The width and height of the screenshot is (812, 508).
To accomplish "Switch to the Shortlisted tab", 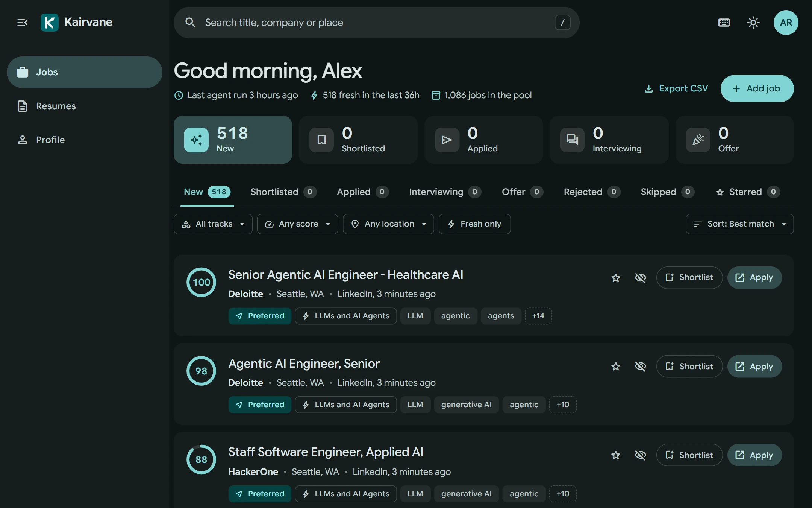I will click(x=283, y=192).
